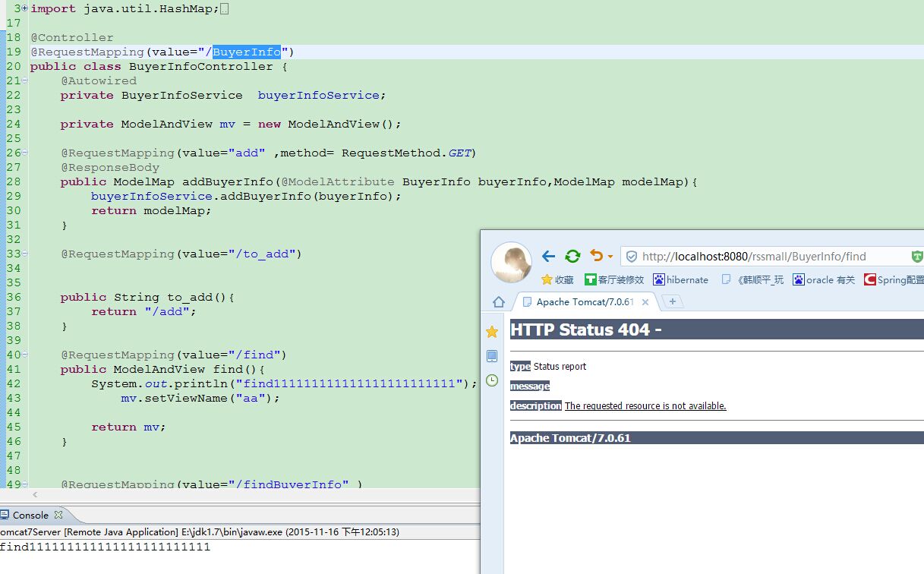Open the 《韩顺平_玩 bookmark

coord(752,279)
